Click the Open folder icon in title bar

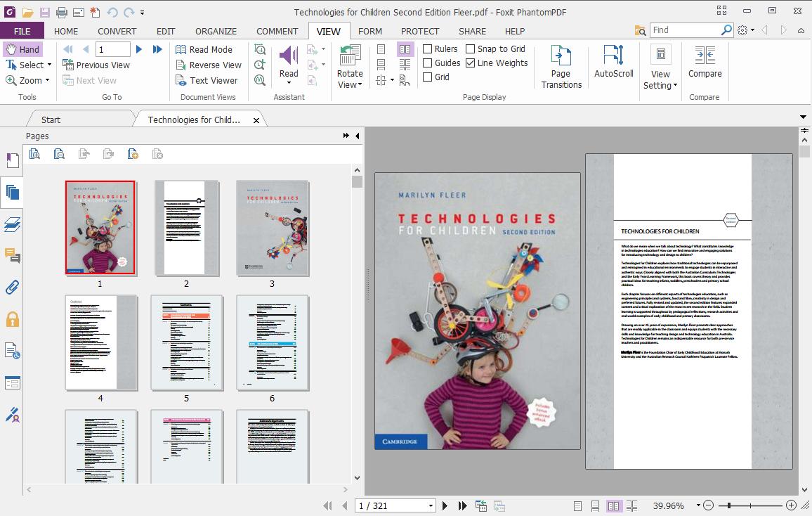(27, 12)
